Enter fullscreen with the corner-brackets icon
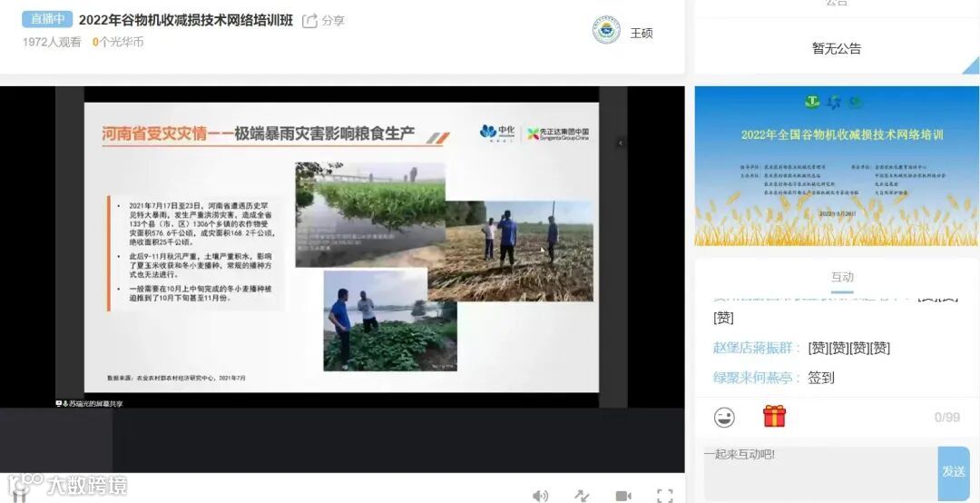The image size is (980, 503). (665, 496)
